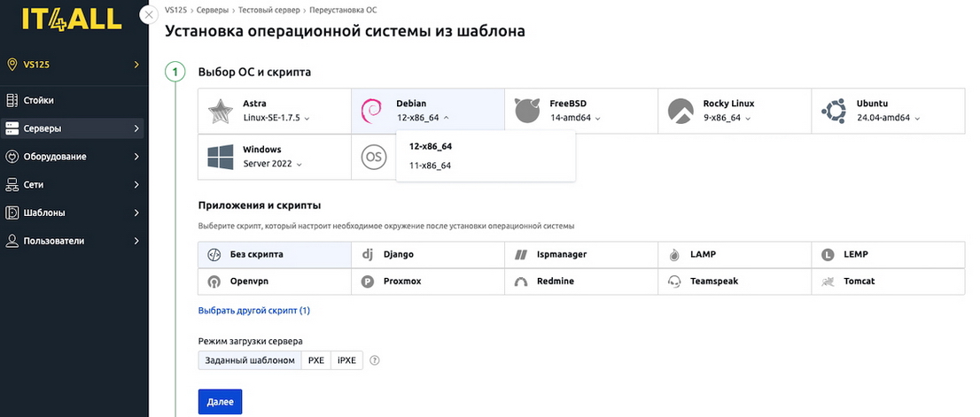Select the iPXE boot mode

pyautogui.click(x=346, y=360)
